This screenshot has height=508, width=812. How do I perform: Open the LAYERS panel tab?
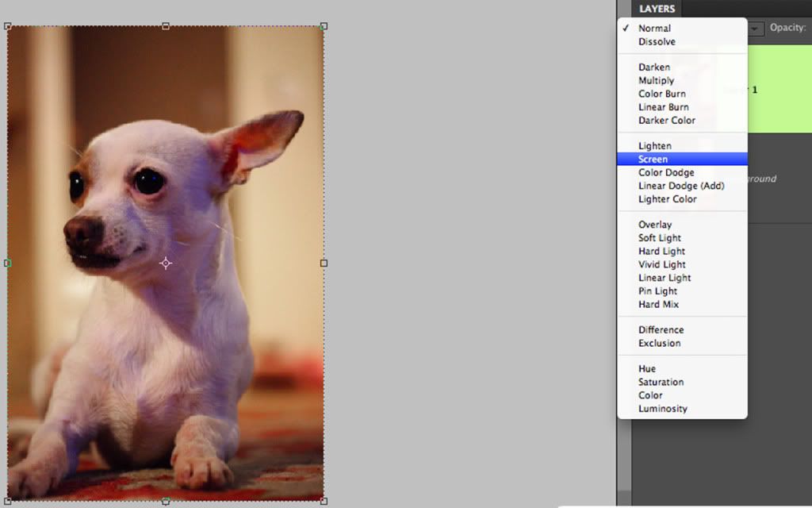pyautogui.click(x=657, y=9)
